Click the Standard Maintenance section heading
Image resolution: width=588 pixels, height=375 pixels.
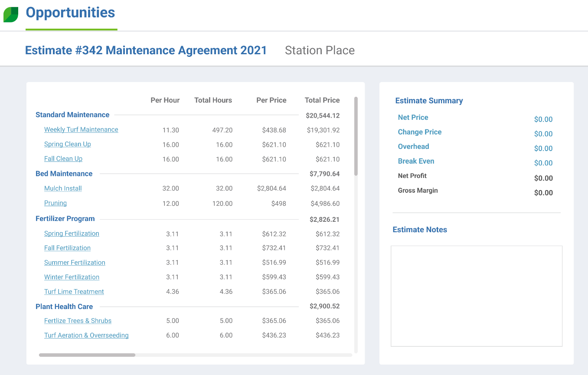pos(72,115)
